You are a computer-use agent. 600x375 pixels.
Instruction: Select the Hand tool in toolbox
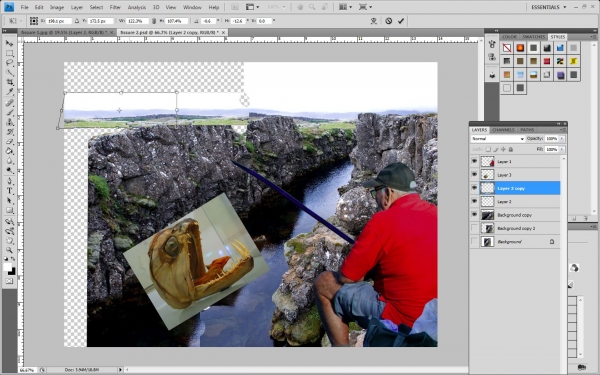click(x=9, y=241)
